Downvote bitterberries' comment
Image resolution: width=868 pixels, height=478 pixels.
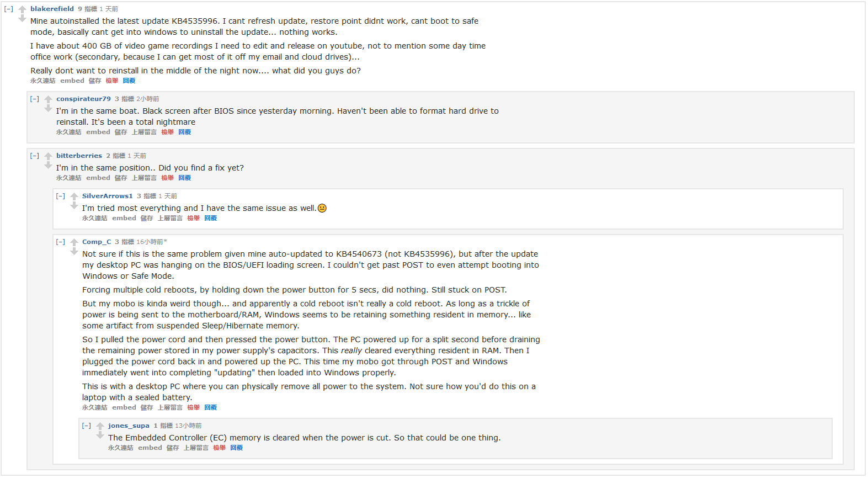pos(49,166)
